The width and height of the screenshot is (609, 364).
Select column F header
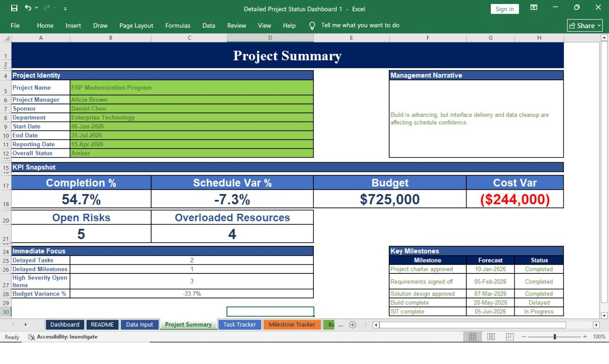coord(428,38)
